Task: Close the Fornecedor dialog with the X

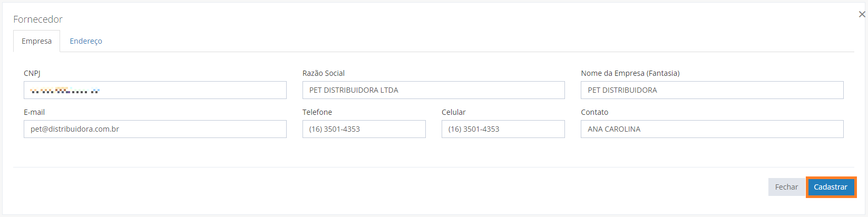Action: pyautogui.click(x=862, y=14)
